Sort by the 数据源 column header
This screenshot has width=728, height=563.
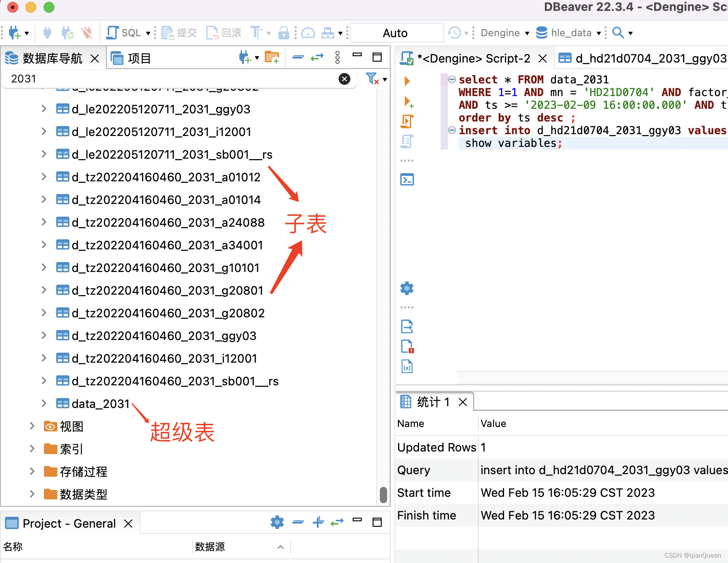(210, 547)
